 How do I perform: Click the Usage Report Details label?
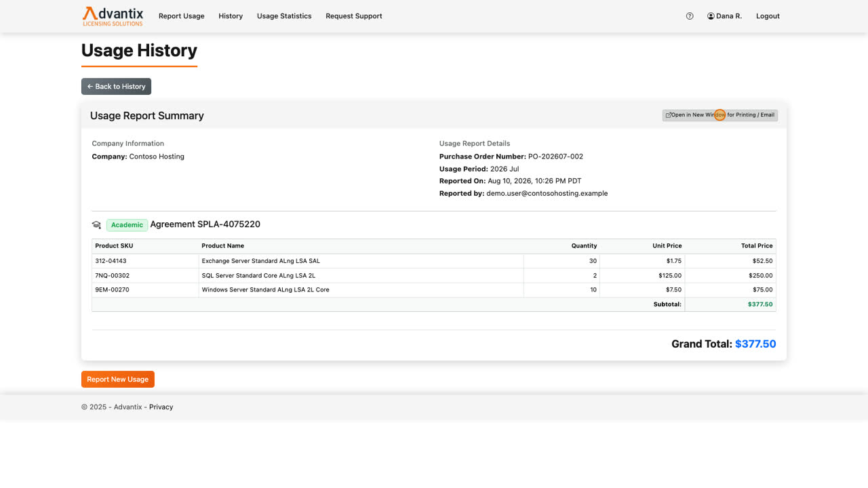coord(475,144)
